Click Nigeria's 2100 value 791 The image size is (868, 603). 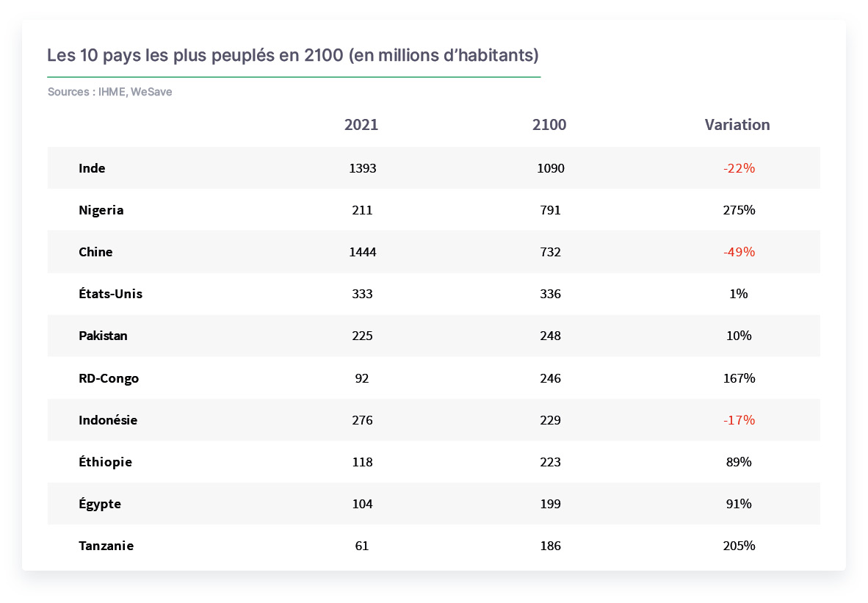(550, 210)
